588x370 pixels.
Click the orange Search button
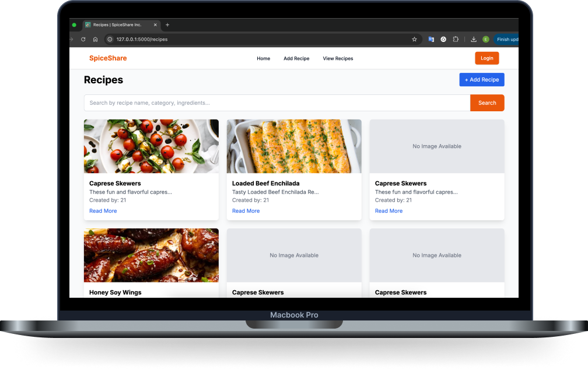pos(487,103)
